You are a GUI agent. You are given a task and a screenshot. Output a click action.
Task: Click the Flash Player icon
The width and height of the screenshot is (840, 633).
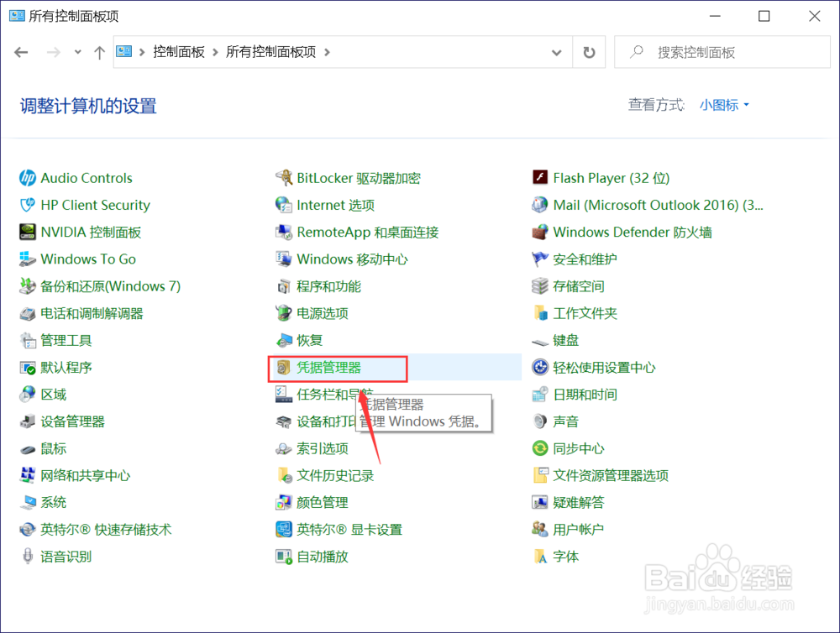pyautogui.click(x=540, y=178)
